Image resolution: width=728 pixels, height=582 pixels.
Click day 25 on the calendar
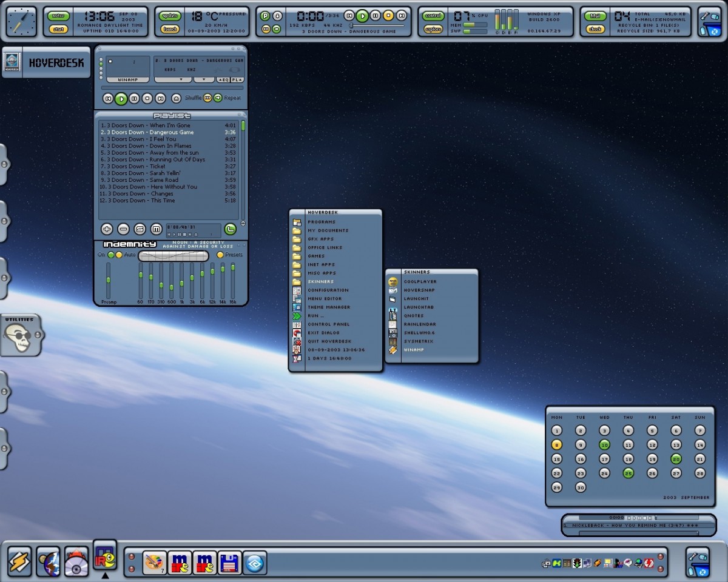629,473
